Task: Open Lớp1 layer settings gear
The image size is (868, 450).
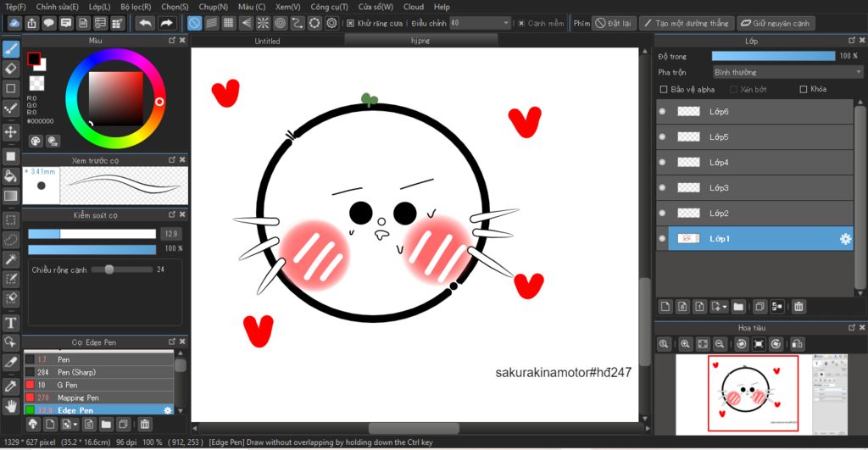Action: [845, 239]
